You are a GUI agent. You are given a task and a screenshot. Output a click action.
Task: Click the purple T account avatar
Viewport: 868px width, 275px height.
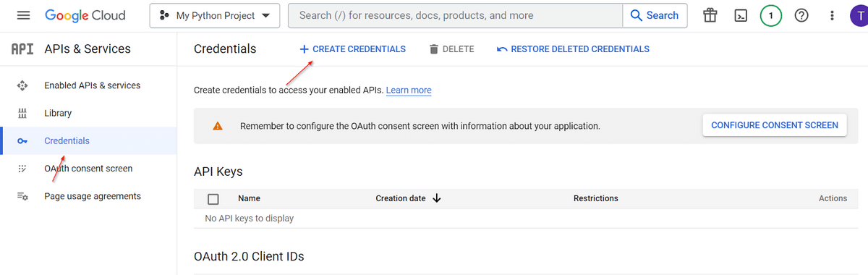859,15
